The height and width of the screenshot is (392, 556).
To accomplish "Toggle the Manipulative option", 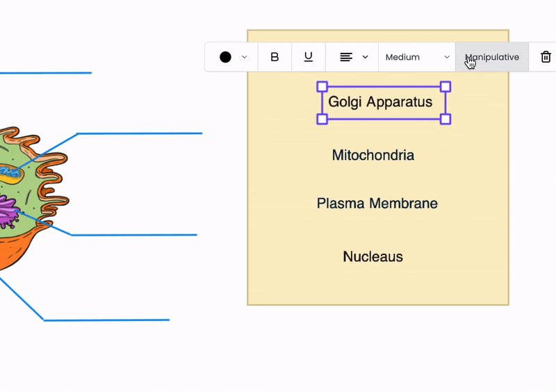I will click(x=492, y=57).
